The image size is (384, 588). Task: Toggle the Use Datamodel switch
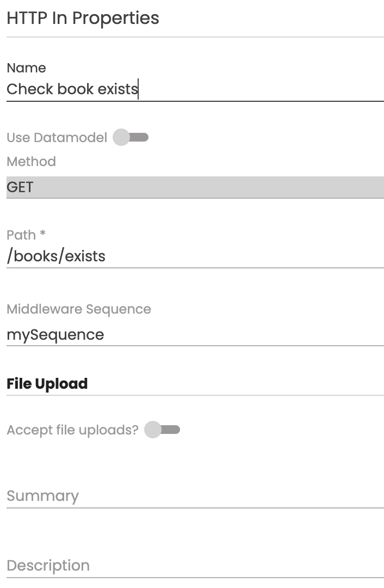coord(131,137)
